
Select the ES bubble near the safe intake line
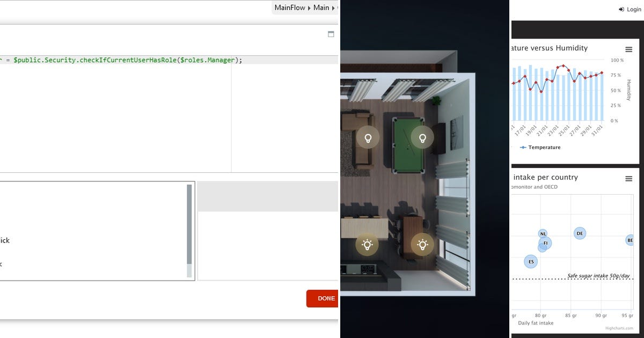(531, 261)
